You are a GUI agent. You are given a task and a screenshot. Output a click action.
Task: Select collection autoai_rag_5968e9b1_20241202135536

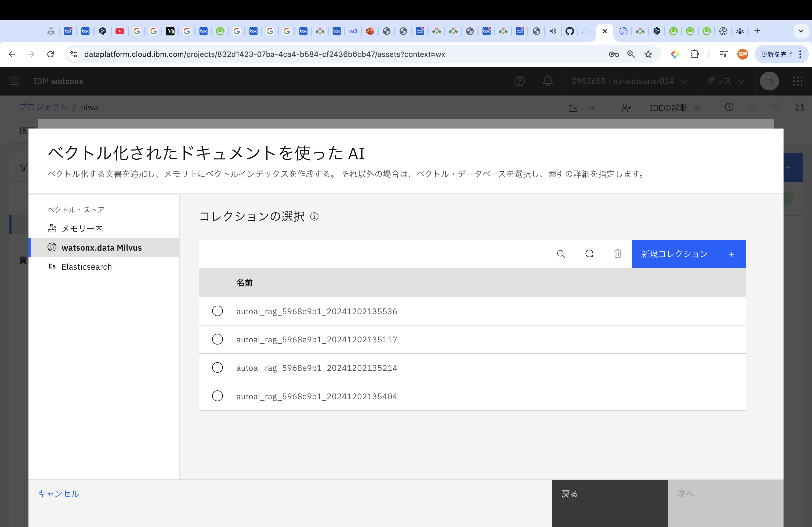point(217,311)
